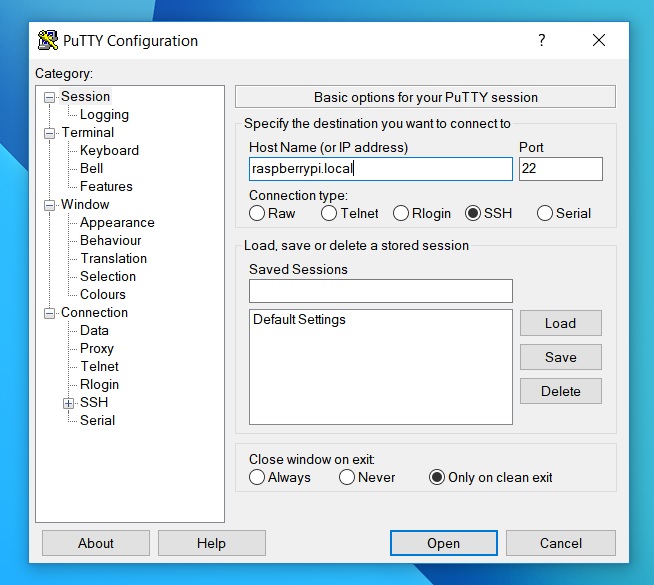Image resolution: width=654 pixels, height=585 pixels.
Task: Click the question mark help icon
Action: (x=541, y=40)
